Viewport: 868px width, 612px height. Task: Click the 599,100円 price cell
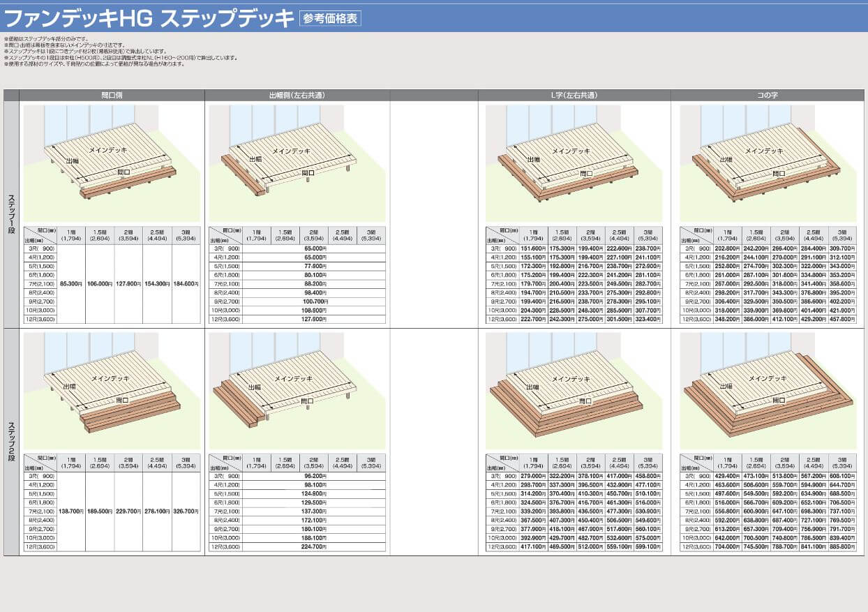[x=648, y=546]
